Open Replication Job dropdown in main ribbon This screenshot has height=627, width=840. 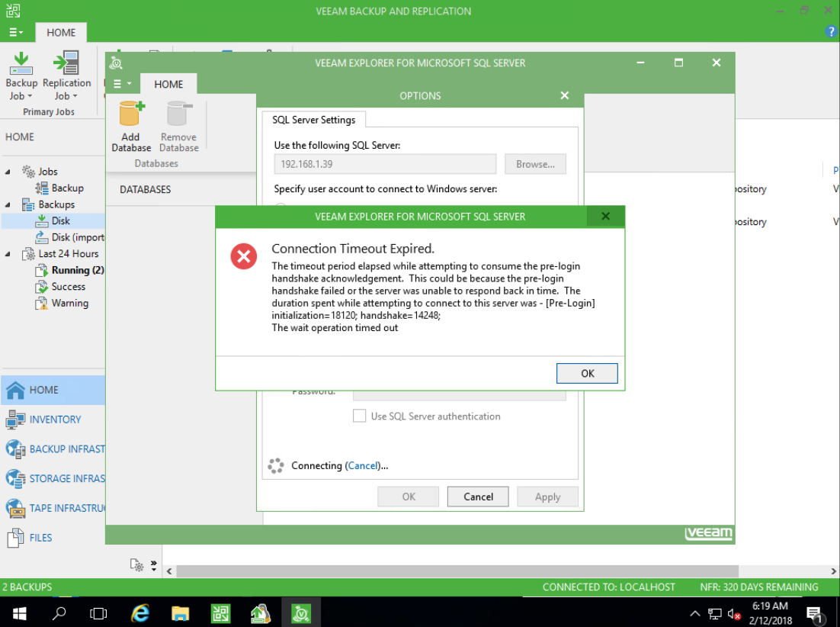click(66, 96)
